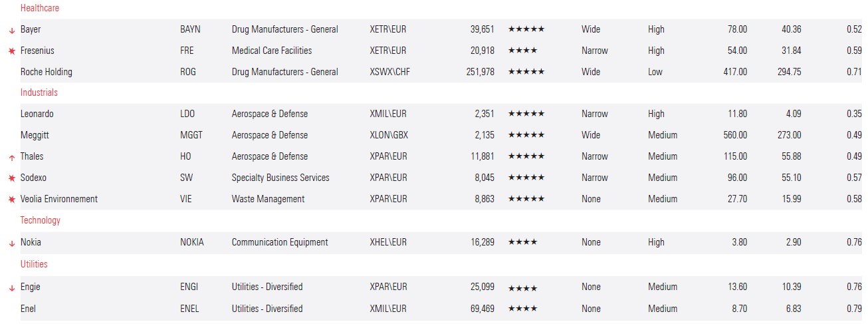
Task: Open the Leonardo company entry
Action: 37,114
